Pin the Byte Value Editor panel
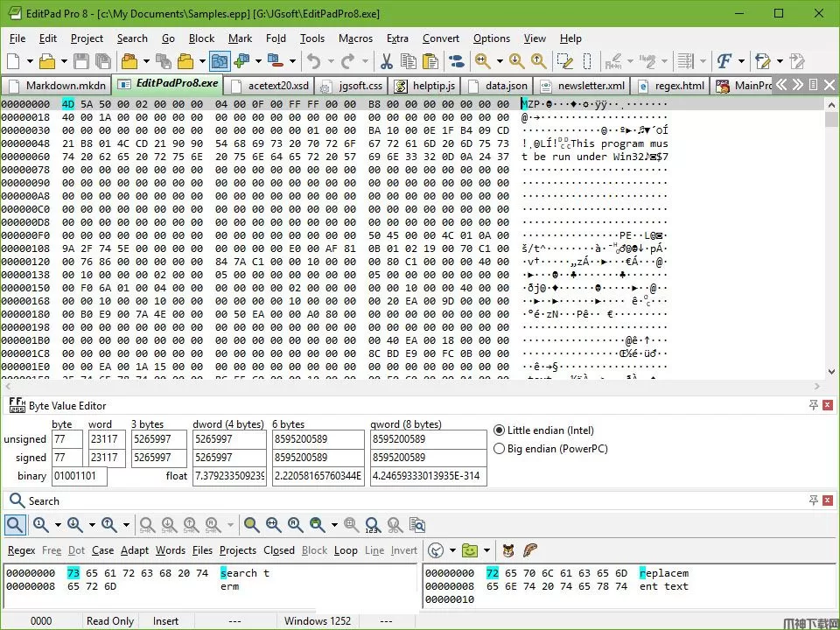Screen dimensions: 840x630 click(x=813, y=405)
